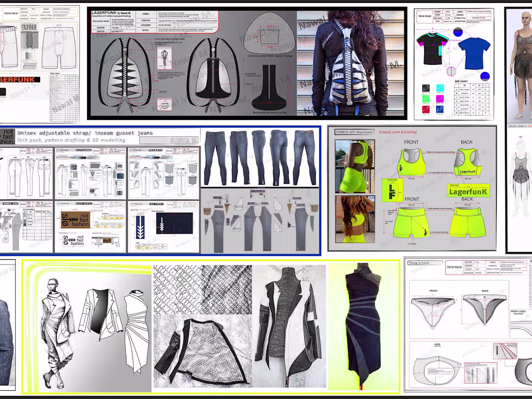
Task: Toggle the FRONT view of the neon bra
Action: 411,141
